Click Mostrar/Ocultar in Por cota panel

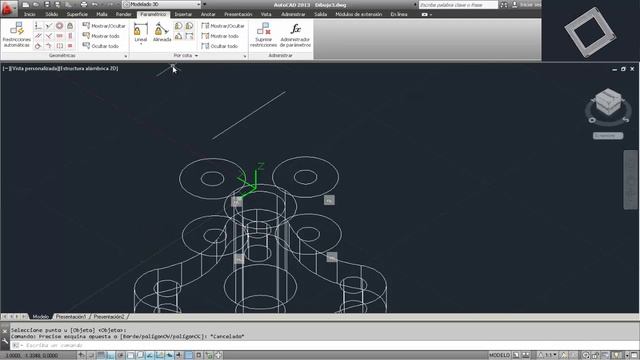click(223, 26)
